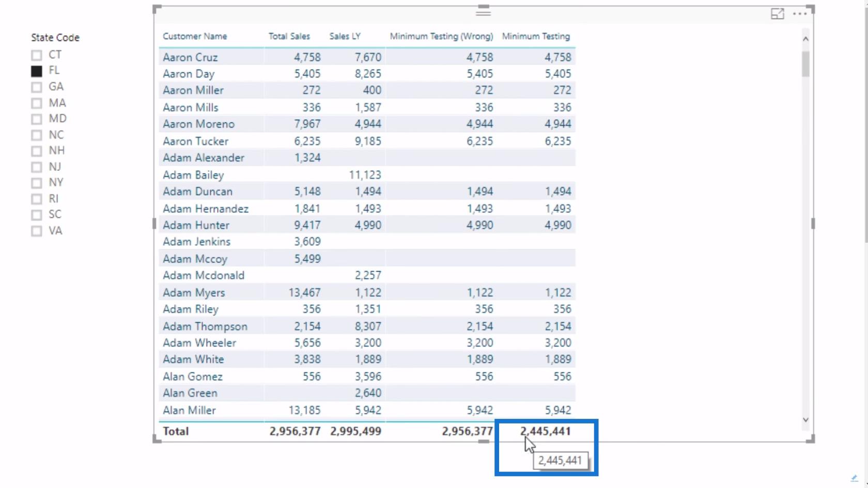Click Sales LY total 2,995,499
Image resolution: width=868 pixels, height=488 pixels.
(355, 431)
